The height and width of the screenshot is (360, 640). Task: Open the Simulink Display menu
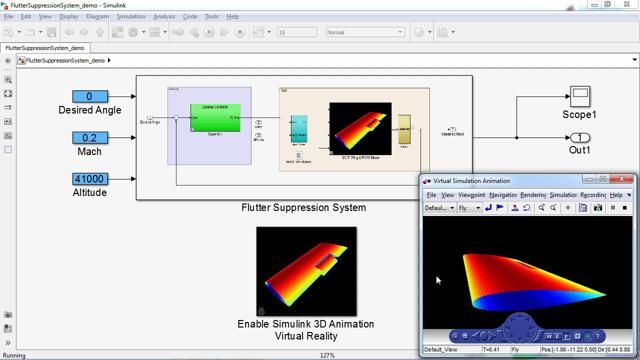click(69, 17)
